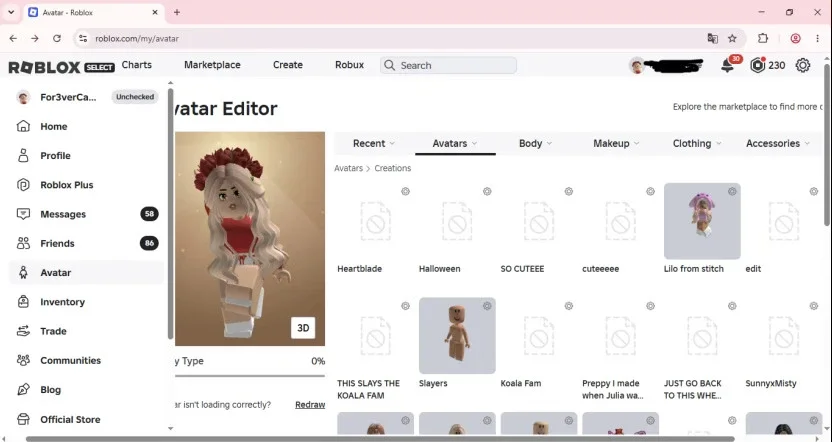832x442 pixels.
Task: Select the Avatar - Roblox browser tab
Action: click(93, 12)
